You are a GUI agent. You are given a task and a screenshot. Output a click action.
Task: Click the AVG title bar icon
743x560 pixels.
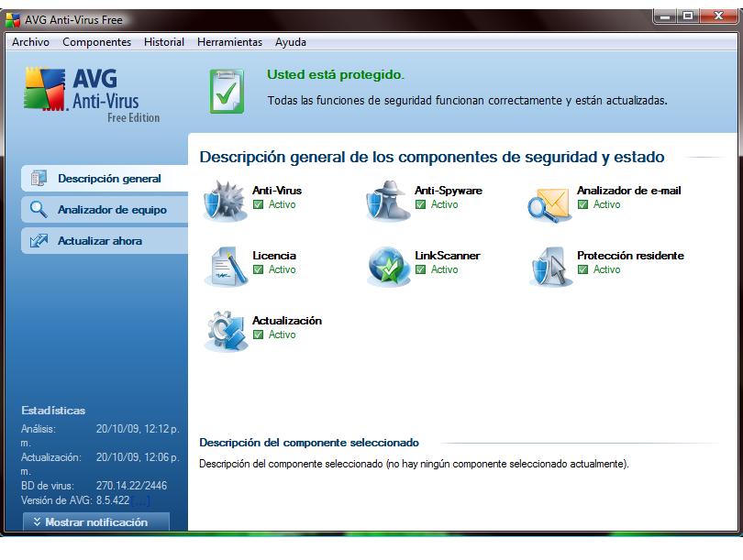(13, 20)
